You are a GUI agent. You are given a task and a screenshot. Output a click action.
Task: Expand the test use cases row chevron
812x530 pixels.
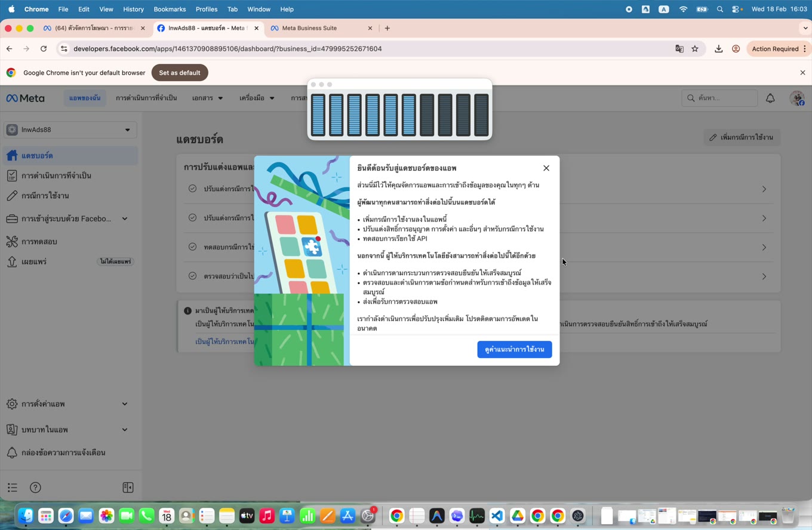pos(764,248)
